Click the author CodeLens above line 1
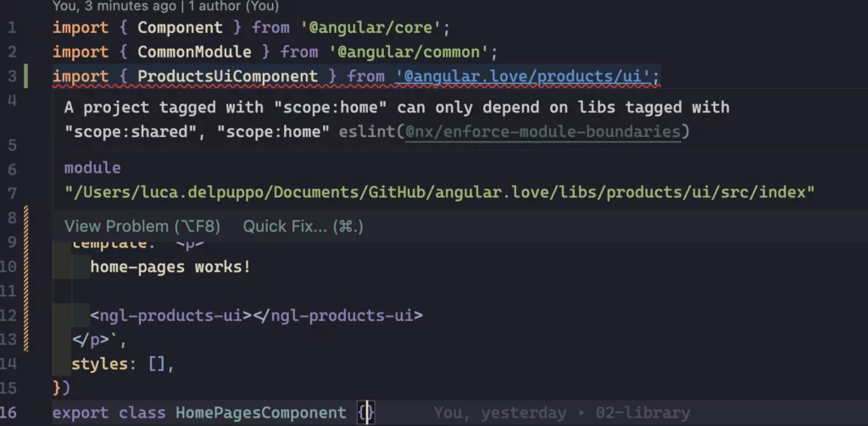 coord(165,6)
